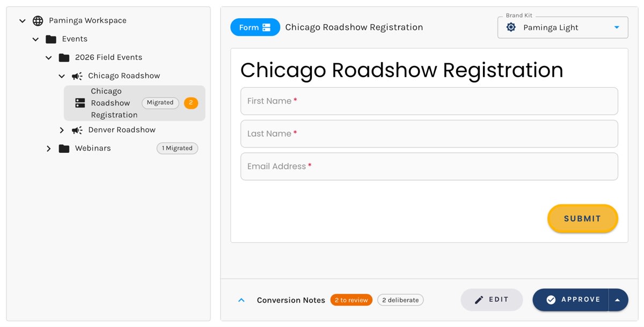The image size is (644, 327).
Task: Toggle the Conversion Notes chevron
Action: pos(241,300)
